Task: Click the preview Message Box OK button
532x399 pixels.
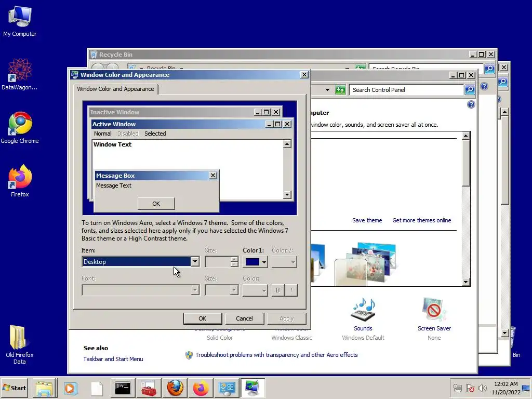Action: click(x=156, y=204)
